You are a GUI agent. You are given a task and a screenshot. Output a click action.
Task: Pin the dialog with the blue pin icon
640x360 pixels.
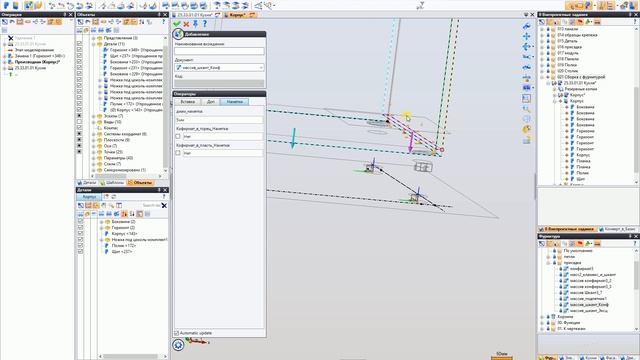coord(196,24)
